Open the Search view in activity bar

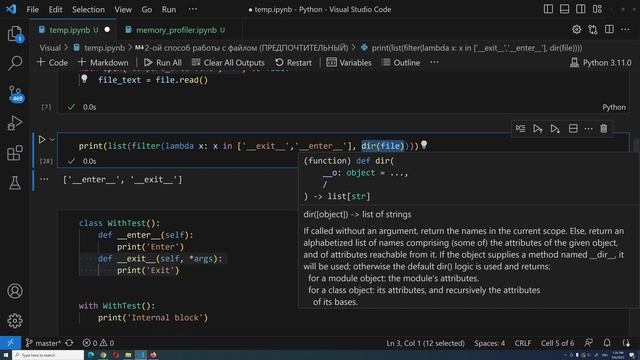click(x=15, y=63)
